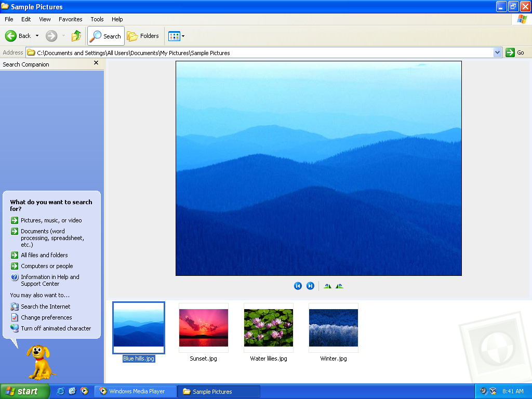Click Change preferences
The image size is (532, 399).
46,317
